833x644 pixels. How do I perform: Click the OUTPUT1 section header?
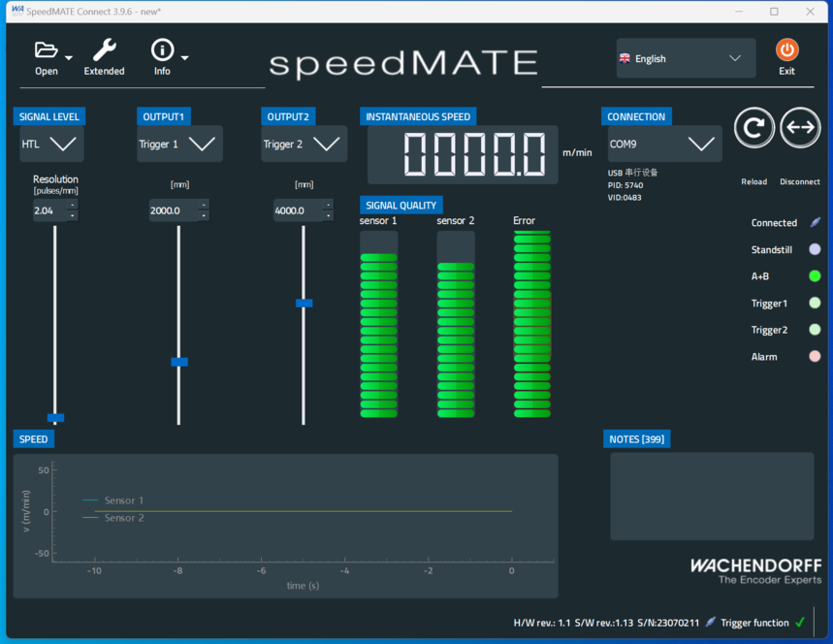click(163, 117)
